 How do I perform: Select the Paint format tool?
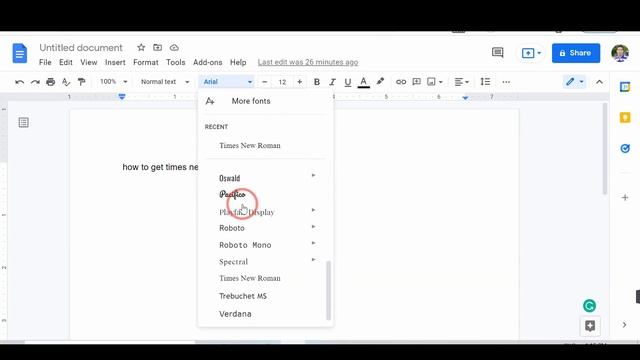[x=82, y=82]
